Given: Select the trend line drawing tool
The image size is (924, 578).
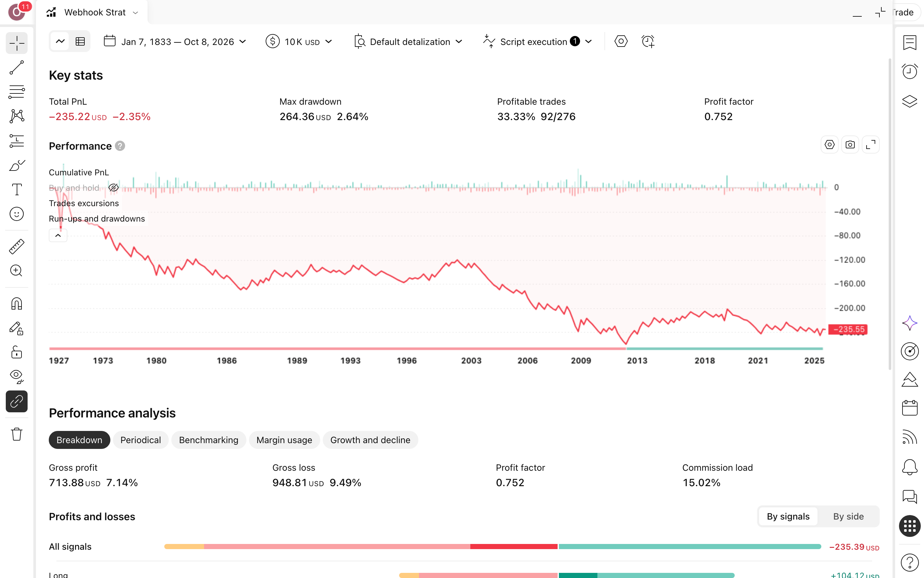Looking at the screenshot, I should click(17, 68).
